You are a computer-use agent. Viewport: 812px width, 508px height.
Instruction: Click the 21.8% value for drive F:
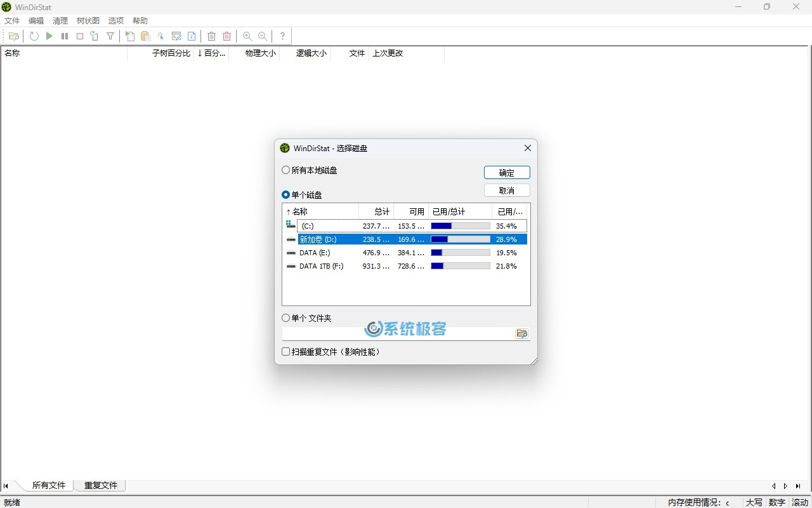(506, 266)
